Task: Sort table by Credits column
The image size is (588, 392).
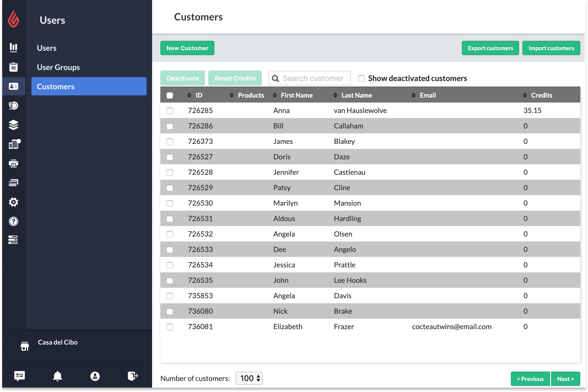Action: [538, 95]
